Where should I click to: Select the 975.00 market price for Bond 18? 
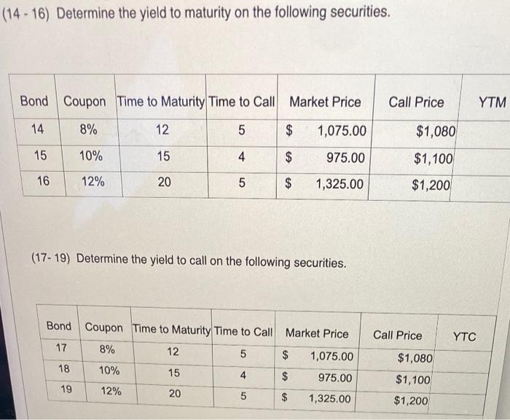(x=335, y=379)
